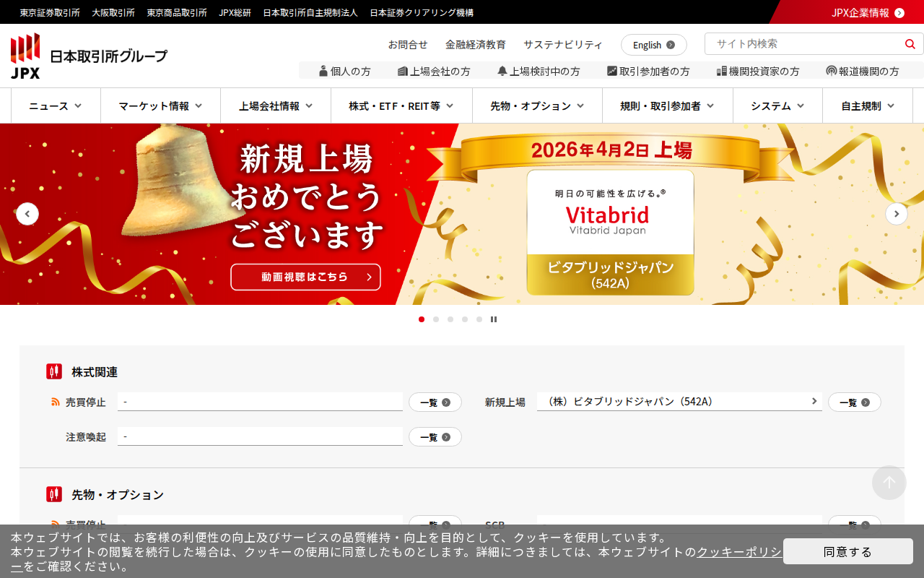Click the JPX logo
The height and width of the screenshot is (578, 924).
click(x=89, y=56)
